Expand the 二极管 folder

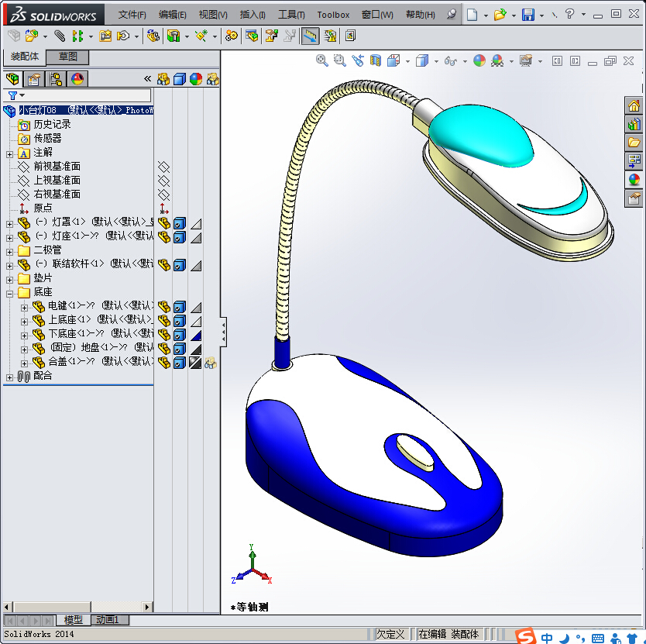tap(9, 252)
